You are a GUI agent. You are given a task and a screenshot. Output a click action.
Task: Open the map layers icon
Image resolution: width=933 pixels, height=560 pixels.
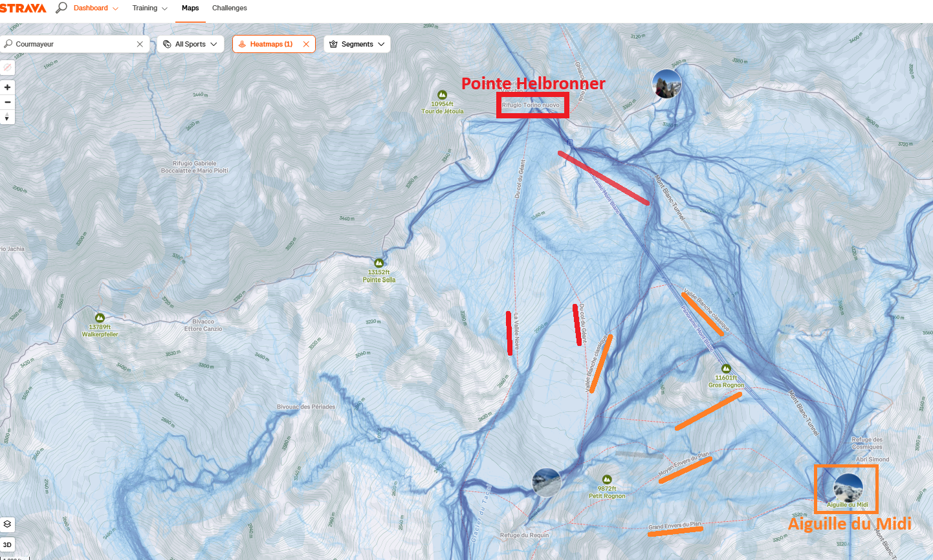(x=7, y=524)
